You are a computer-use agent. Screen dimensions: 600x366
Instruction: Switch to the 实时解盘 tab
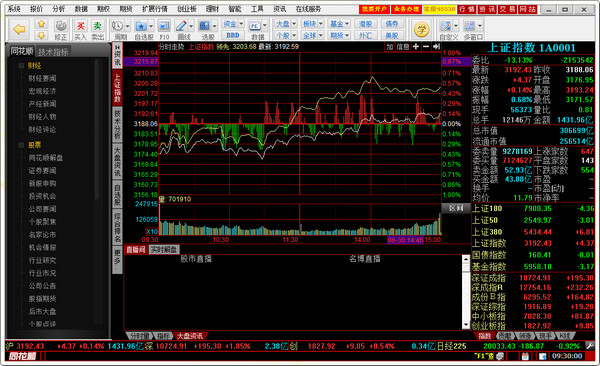(164, 250)
